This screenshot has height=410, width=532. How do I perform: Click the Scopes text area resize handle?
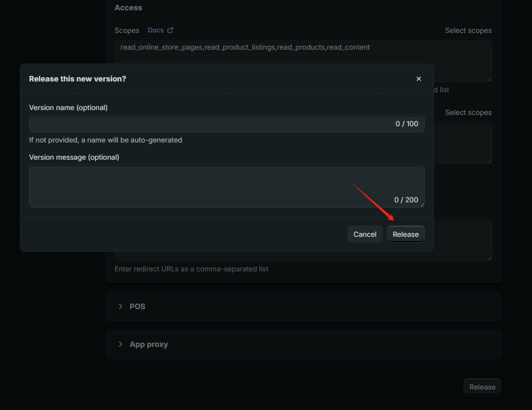489,79
